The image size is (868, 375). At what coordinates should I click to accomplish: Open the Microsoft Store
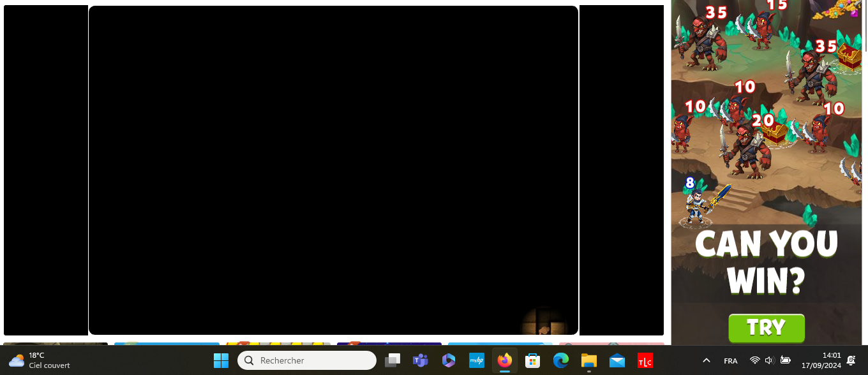533,360
